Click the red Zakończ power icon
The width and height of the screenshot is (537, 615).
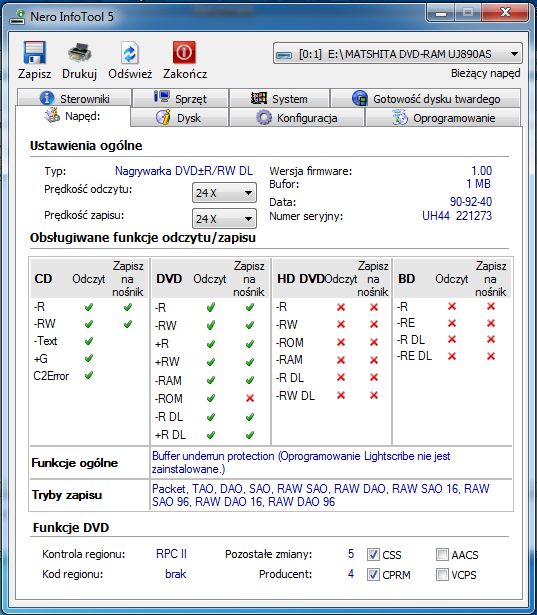pyautogui.click(x=184, y=53)
